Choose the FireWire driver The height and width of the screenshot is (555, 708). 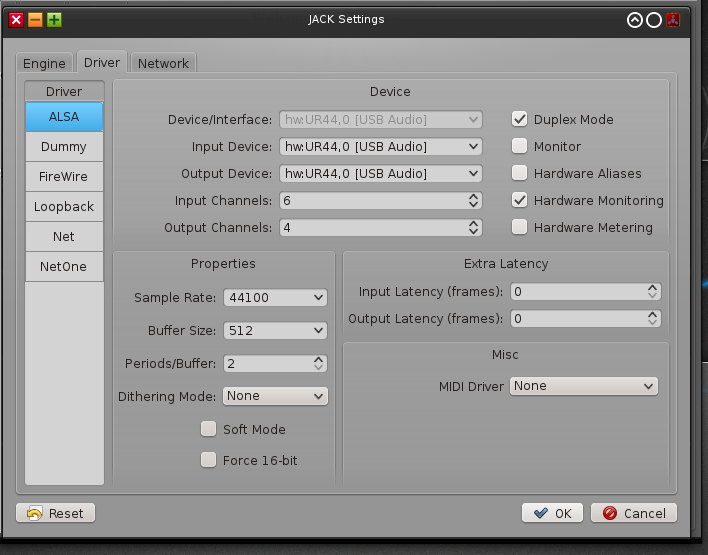[64, 177]
